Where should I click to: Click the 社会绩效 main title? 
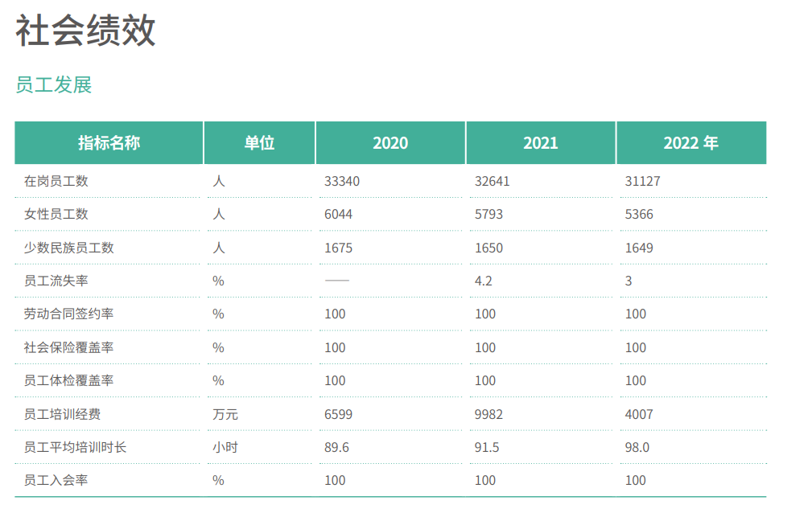[x=85, y=31]
